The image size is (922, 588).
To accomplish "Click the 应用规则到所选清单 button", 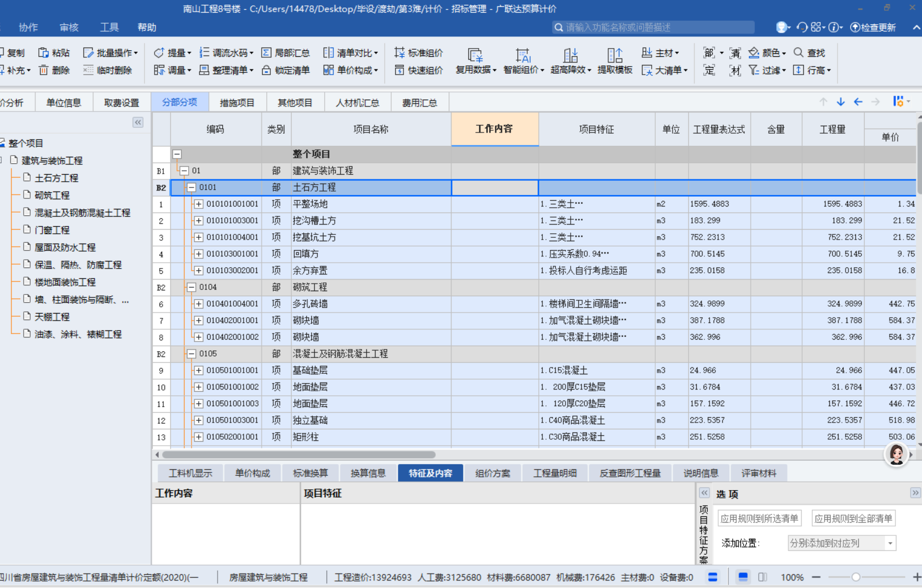I will pos(759,519).
